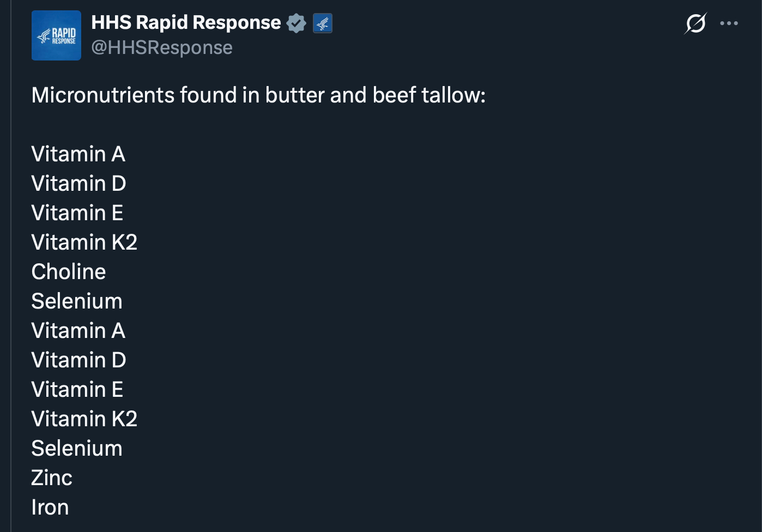Open the HHS Rapid Response display name

pyautogui.click(x=186, y=22)
